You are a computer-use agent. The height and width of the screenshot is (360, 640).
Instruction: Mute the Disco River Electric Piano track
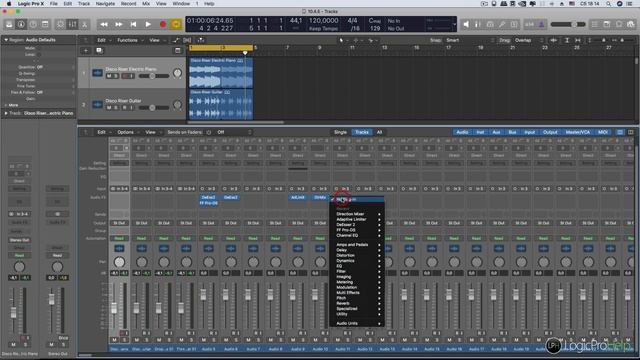109,76
